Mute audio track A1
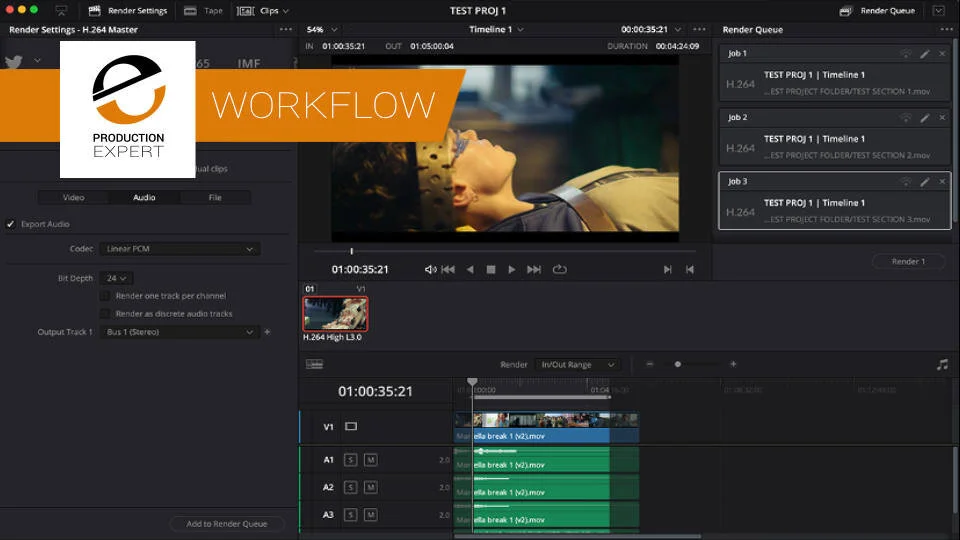The image size is (960, 540). 370,460
